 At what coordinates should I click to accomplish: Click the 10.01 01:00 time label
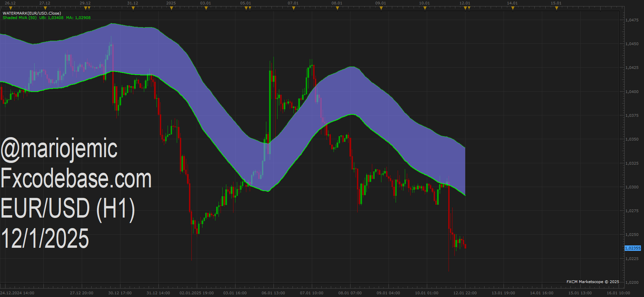coord(427,293)
